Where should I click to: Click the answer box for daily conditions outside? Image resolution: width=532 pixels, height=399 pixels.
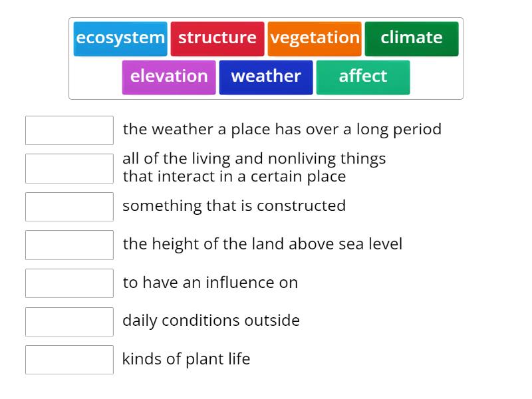tap(69, 322)
